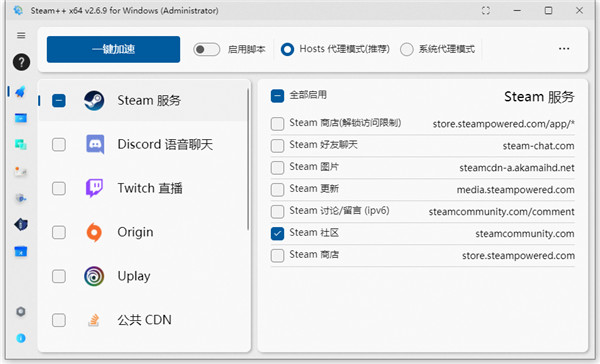Check the Uplay checkbox
This screenshot has height=364, width=600.
click(59, 276)
